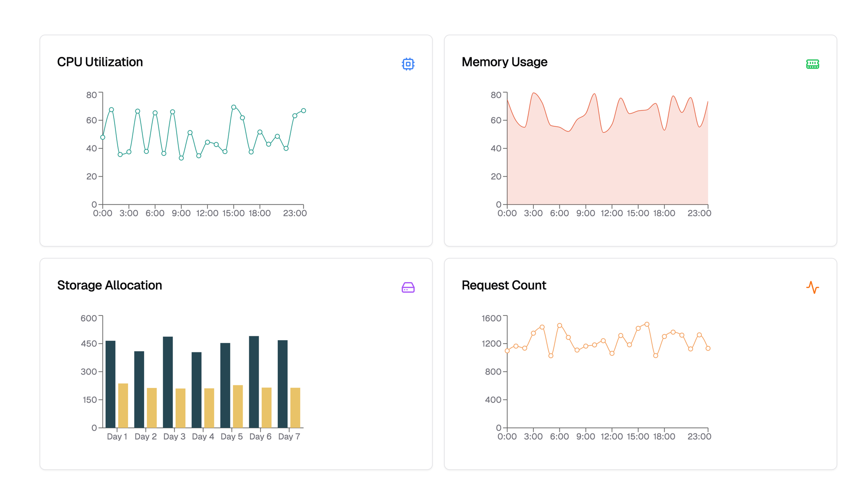Click the Day 3 yellow bar
The image size is (868, 493).
(x=181, y=408)
